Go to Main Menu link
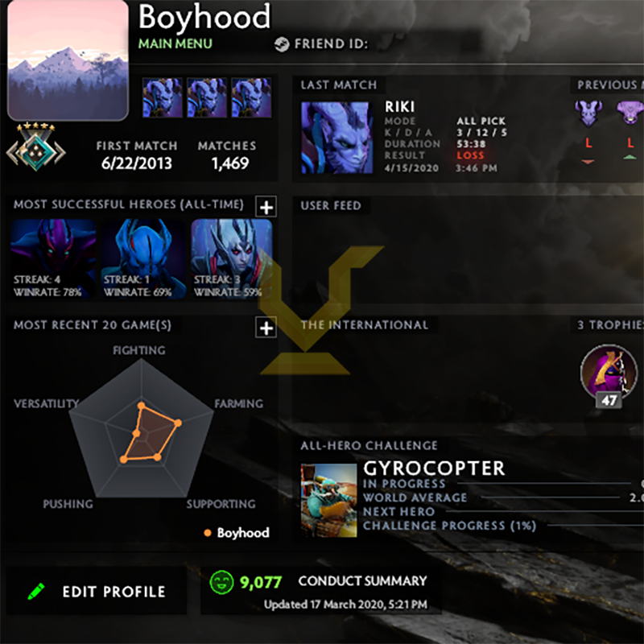Screen dimensions: 644x644 175,43
